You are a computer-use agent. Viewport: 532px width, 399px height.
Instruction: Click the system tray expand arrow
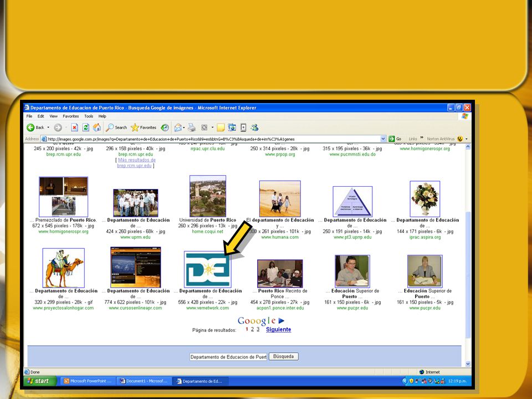click(405, 381)
